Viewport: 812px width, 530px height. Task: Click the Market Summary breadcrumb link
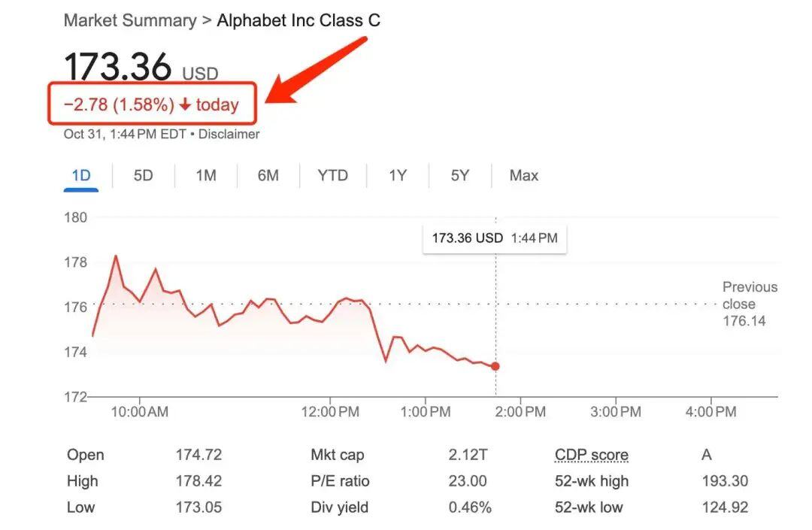(x=130, y=21)
